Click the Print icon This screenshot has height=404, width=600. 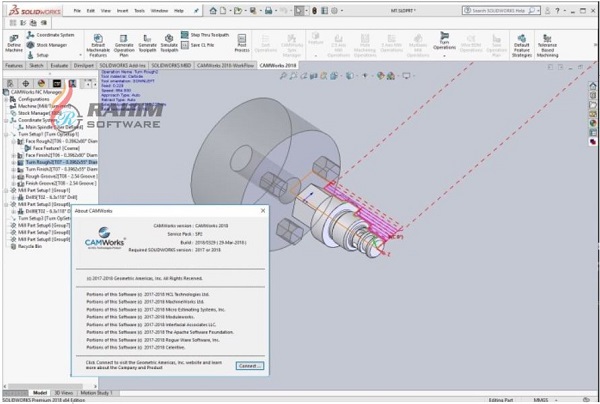268,11
